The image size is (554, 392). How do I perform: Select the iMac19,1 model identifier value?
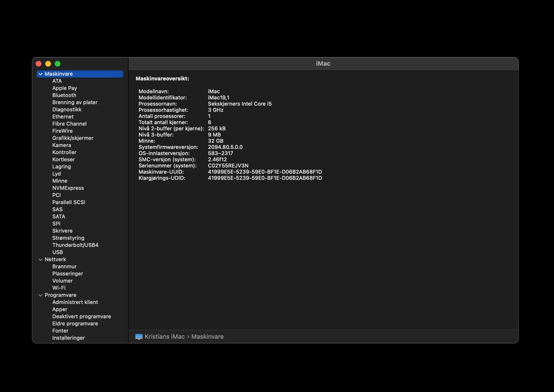(x=218, y=97)
